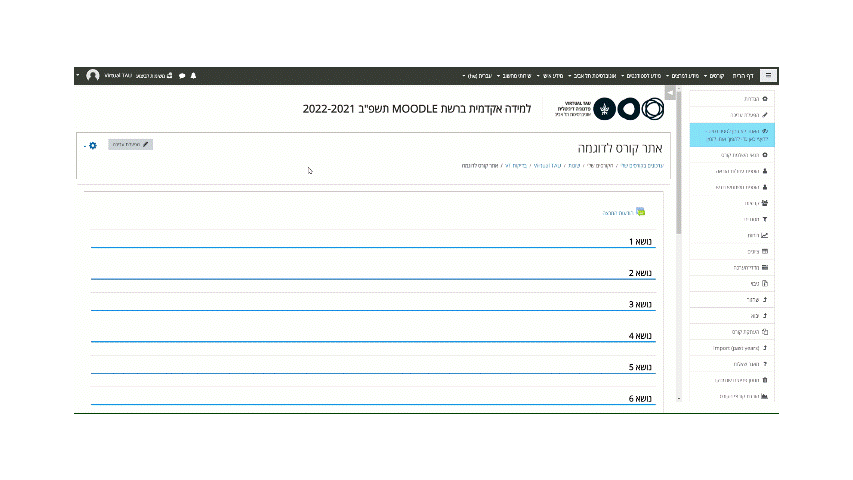Expand the אוניברסיטת תל אביב top menu
The height and width of the screenshot is (480, 853).
[592, 76]
